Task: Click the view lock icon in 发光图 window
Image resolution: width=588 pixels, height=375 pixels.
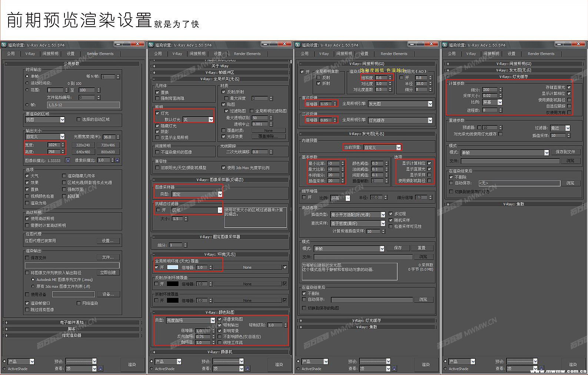Action: [394, 369]
